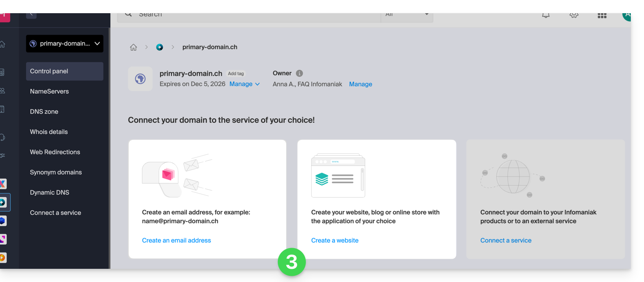Select NameServers in the sidebar menu
Viewport: 644px width, 282px height.
49,92
